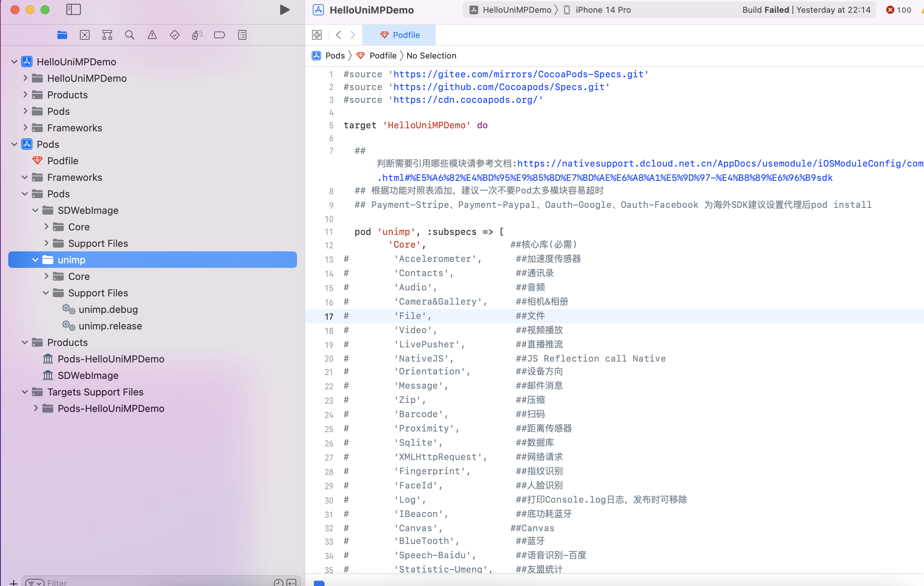Expand the top-level Frameworks folder under HelloUniMPDemo
Screen dimensions: 924x586
click(25, 128)
